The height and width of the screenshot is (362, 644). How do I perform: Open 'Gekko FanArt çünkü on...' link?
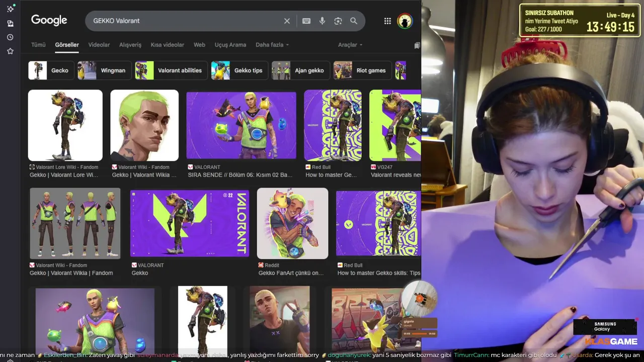coord(291,273)
